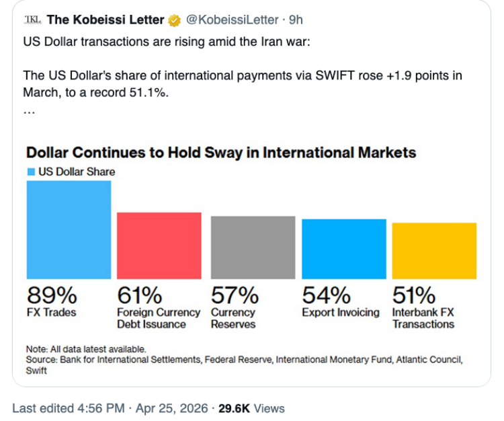Click the chart title about Dollar sway
Screen dimensions: 504x421
221,152
